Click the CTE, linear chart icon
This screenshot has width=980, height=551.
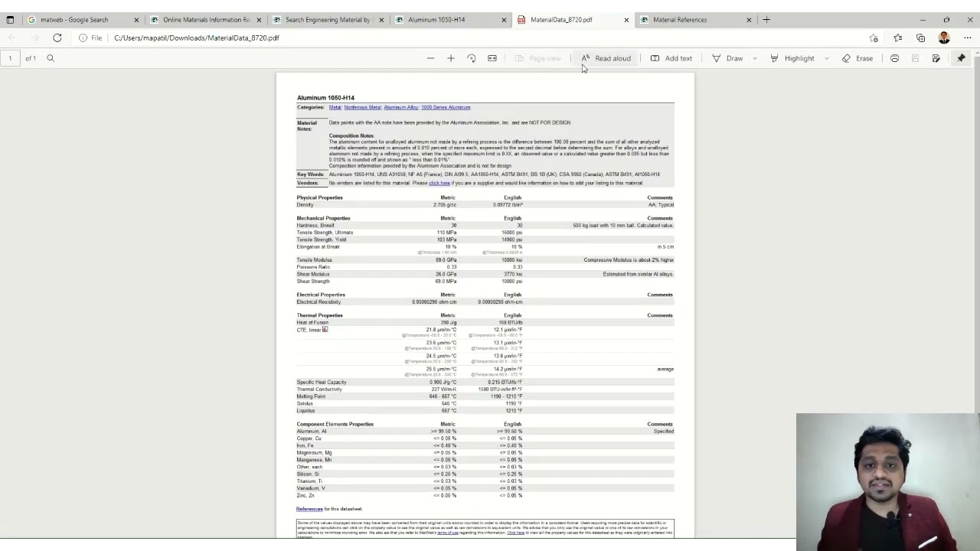(325, 329)
